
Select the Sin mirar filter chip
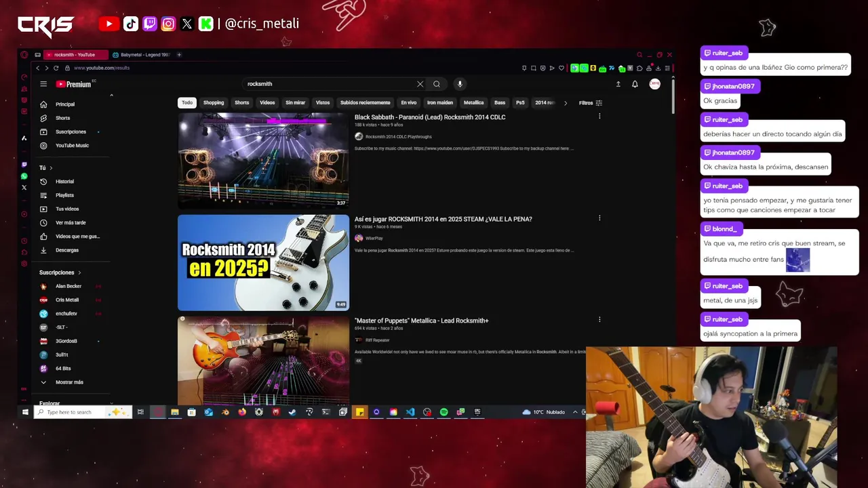coord(295,103)
